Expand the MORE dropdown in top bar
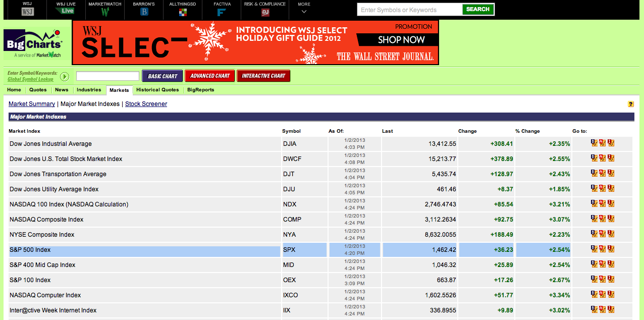The image size is (644, 320). 304,8
